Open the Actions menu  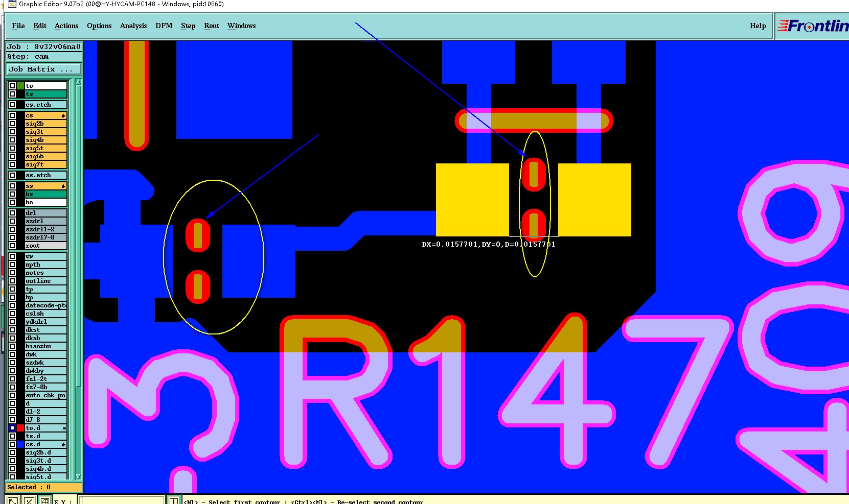pyautogui.click(x=66, y=26)
